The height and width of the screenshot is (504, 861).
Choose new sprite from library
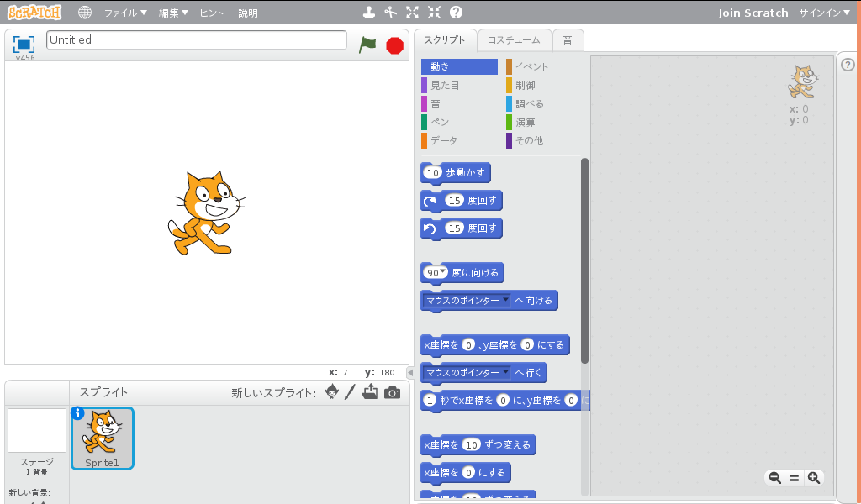(x=331, y=391)
